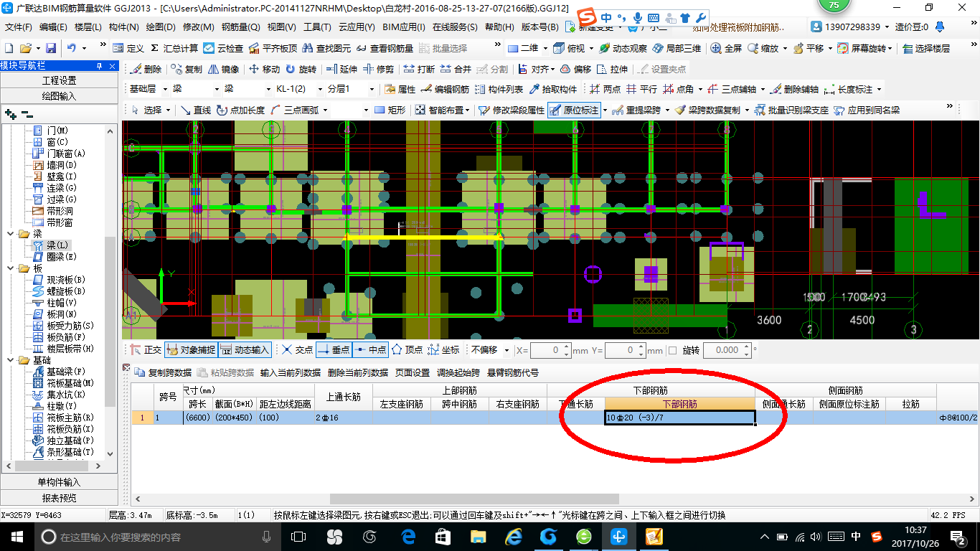Image resolution: width=980 pixels, height=551 pixels.
Task: Activate 动态观察 dynamic orbit view
Action: tap(623, 48)
